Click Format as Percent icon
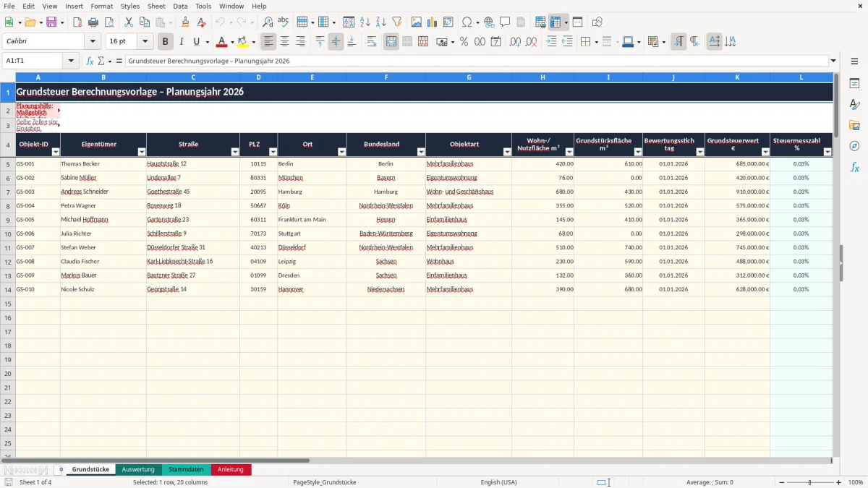 pos(464,42)
